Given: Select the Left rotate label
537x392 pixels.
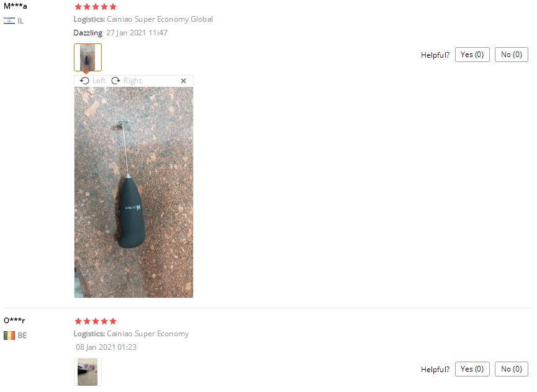Looking at the screenshot, I should [99, 81].
